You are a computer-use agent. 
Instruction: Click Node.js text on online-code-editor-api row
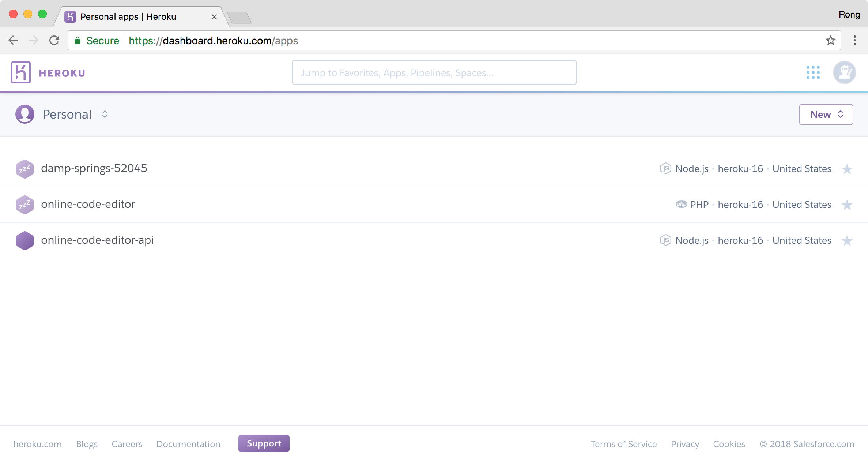[692, 240]
